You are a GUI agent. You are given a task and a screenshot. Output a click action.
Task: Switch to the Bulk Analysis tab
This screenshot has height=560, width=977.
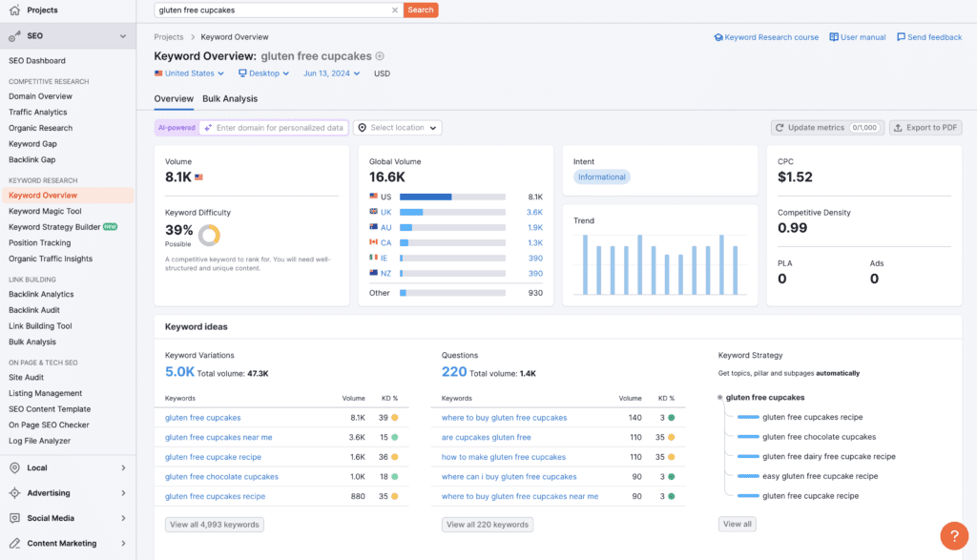[230, 98]
